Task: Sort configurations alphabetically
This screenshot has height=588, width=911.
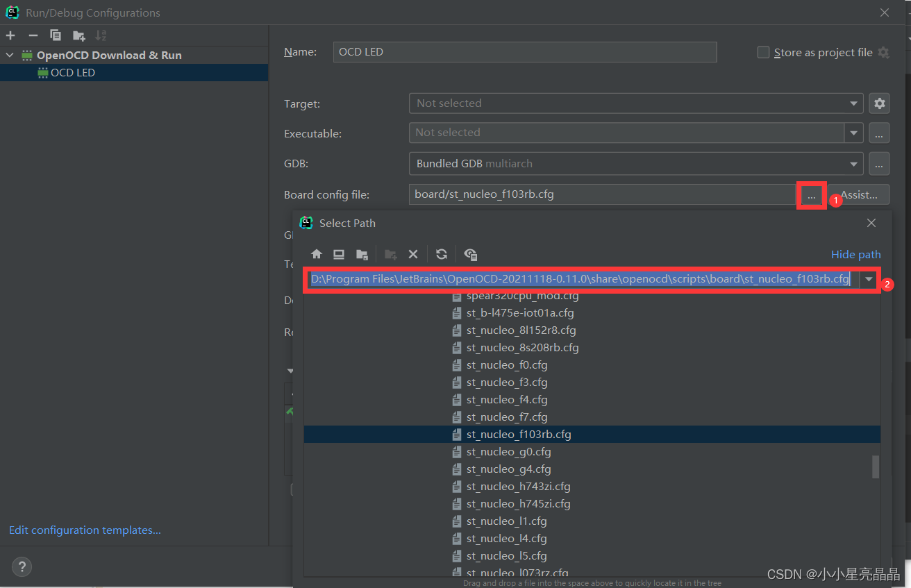Action: (101, 35)
